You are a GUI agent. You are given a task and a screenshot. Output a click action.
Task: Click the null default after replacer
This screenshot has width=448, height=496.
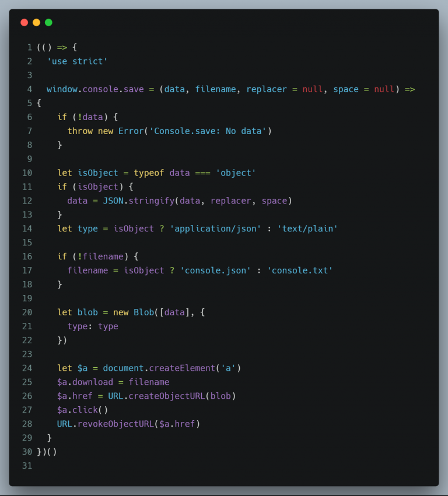(313, 89)
